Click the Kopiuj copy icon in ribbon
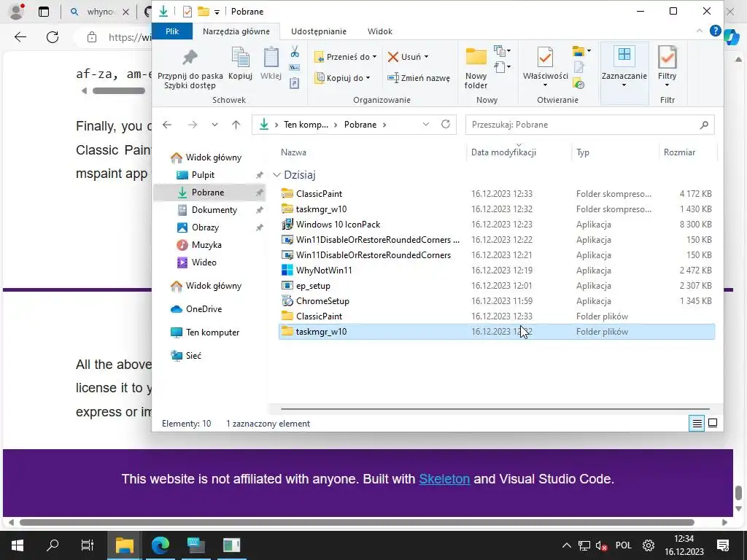This screenshot has width=747, height=560. click(x=240, y=63)
